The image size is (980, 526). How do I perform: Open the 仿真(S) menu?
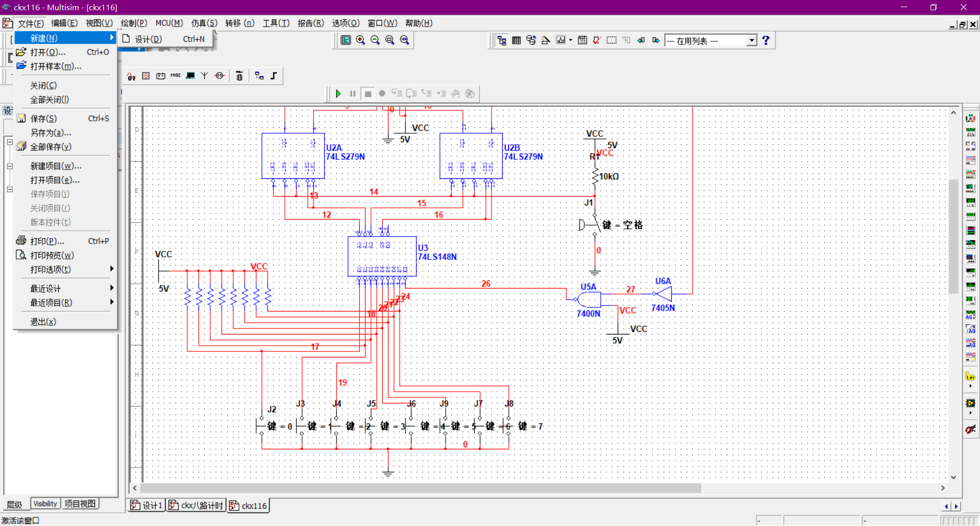(x=204, y=23)
